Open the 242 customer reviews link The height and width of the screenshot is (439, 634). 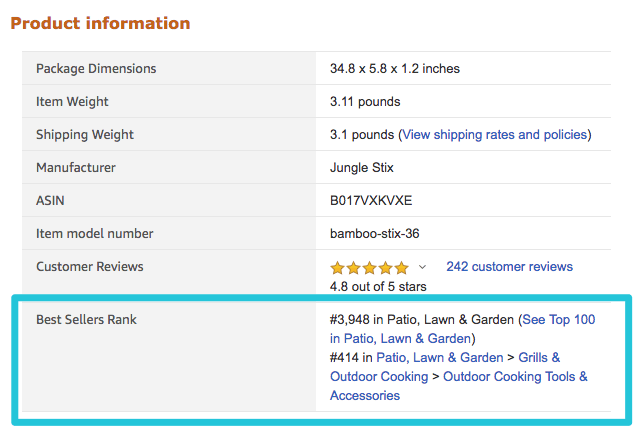[x=509, y=267]
